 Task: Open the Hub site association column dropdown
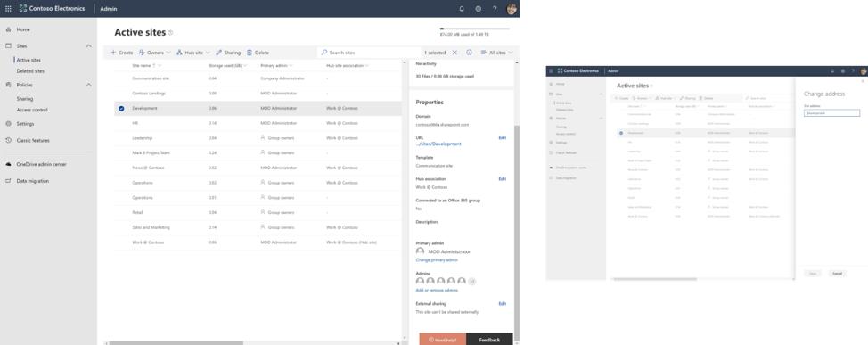[x=367, y=65]
